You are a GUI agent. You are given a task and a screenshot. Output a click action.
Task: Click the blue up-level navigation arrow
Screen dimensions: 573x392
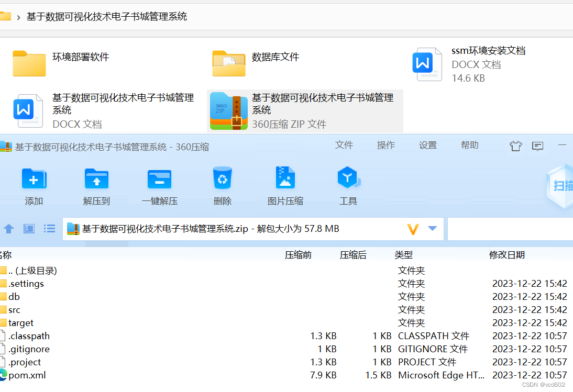(x=9, y=228)
